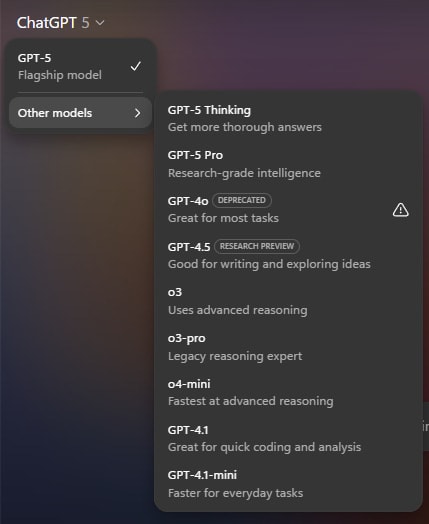Click the DEPRECATED badge on GPT-4o
The image size is (429, 524).
tap(242, 200)
